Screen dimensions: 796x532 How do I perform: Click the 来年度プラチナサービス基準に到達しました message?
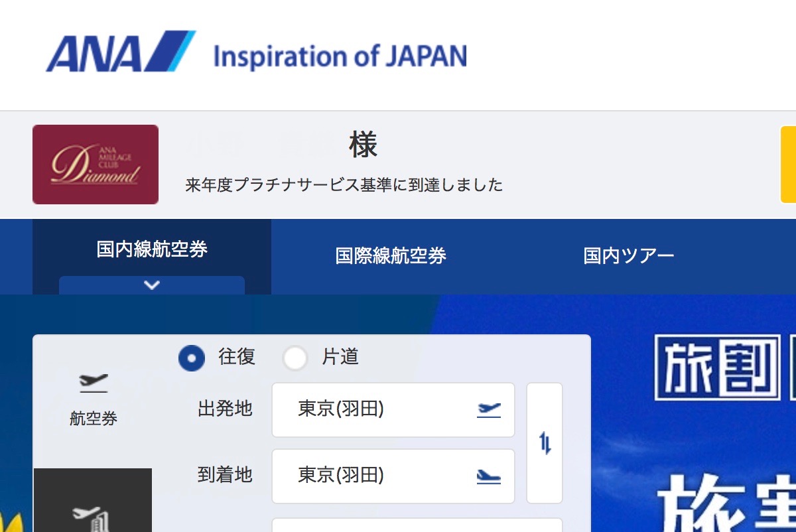click(x=344, y=185)
